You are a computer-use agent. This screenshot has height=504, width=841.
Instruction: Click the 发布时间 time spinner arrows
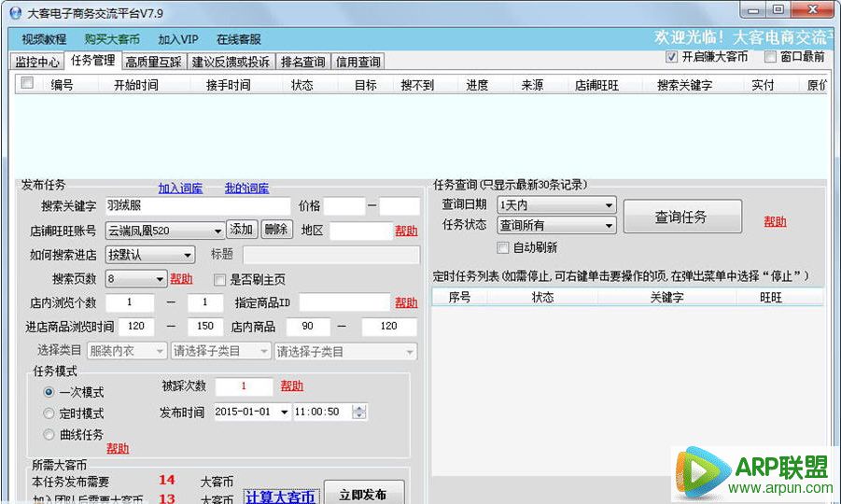[359, 412]
